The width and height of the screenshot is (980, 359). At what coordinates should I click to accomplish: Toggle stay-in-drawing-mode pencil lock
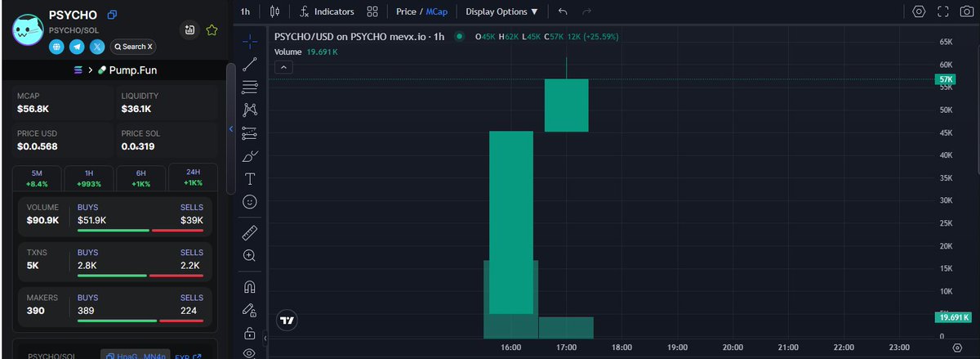point(250,310)
